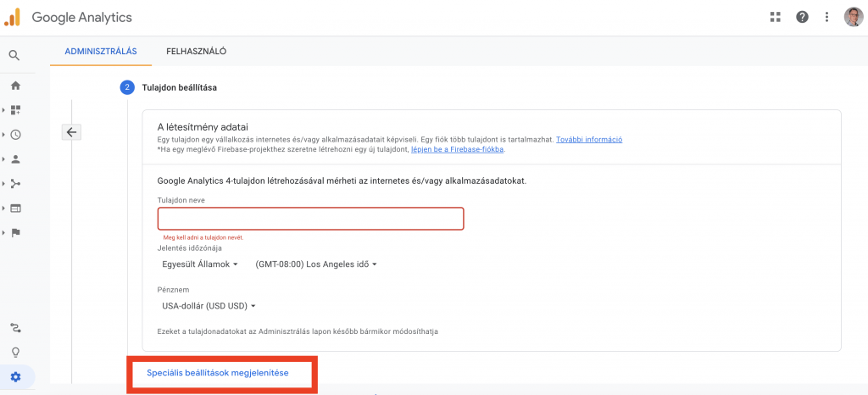Open the attribution path icon in sidebar

(15, 328)
